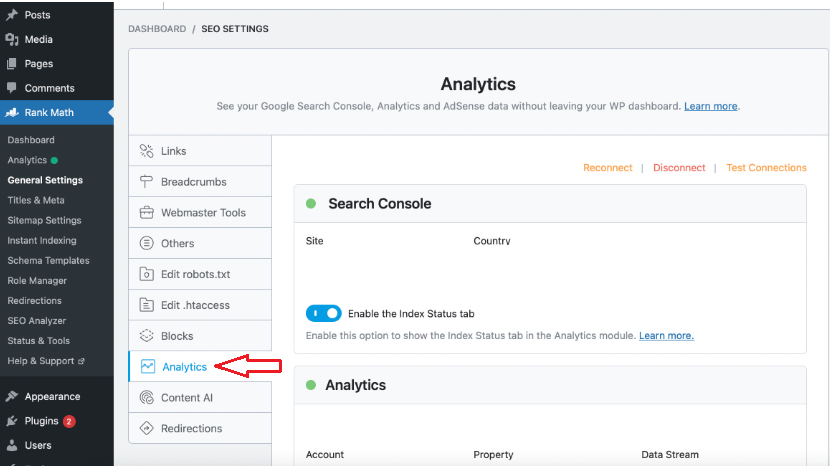The width and height of the screenshot is (830, 466).
Task: Open the Others settings tab
Action: [x=200, y=243]
